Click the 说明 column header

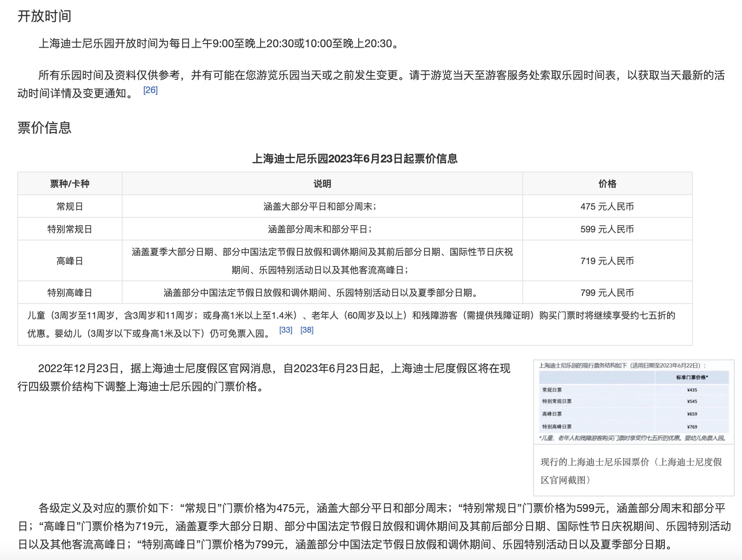(x=322, y=184)
